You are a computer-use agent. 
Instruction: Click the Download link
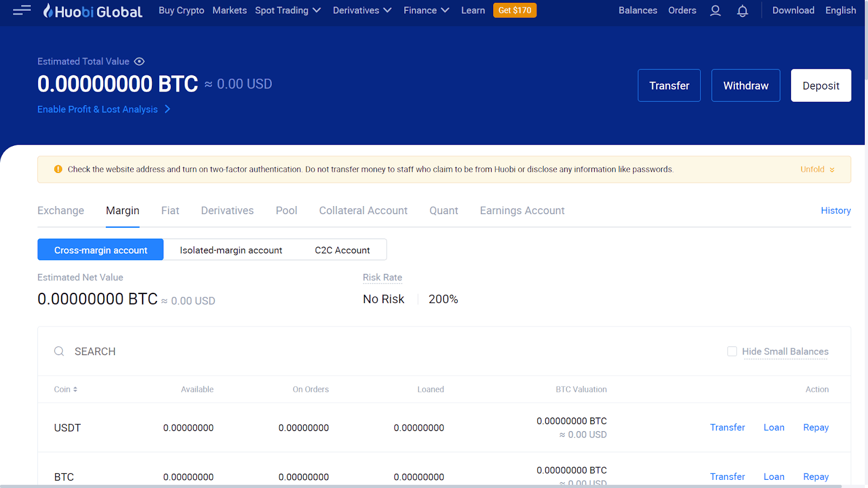pos(793,10)
